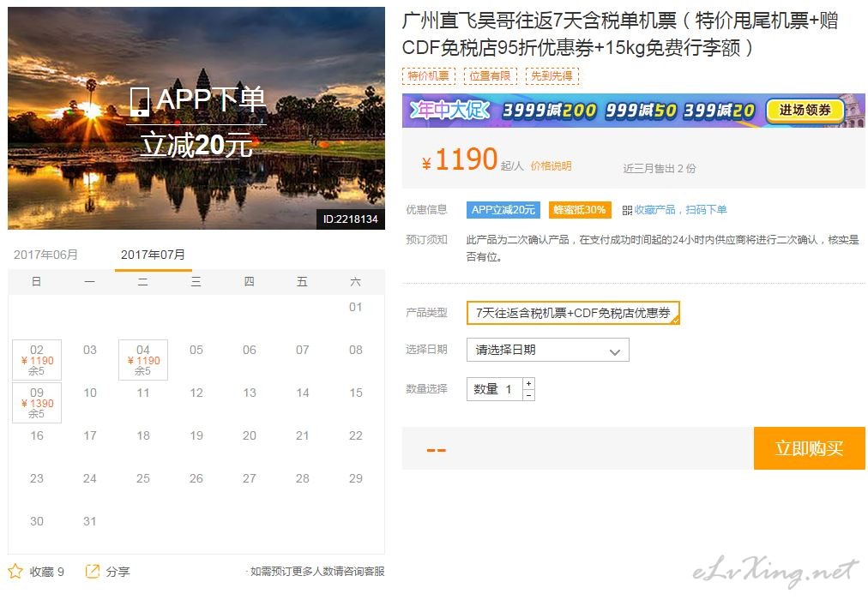Click the 立即购买 button

click(x=809, y=448)
